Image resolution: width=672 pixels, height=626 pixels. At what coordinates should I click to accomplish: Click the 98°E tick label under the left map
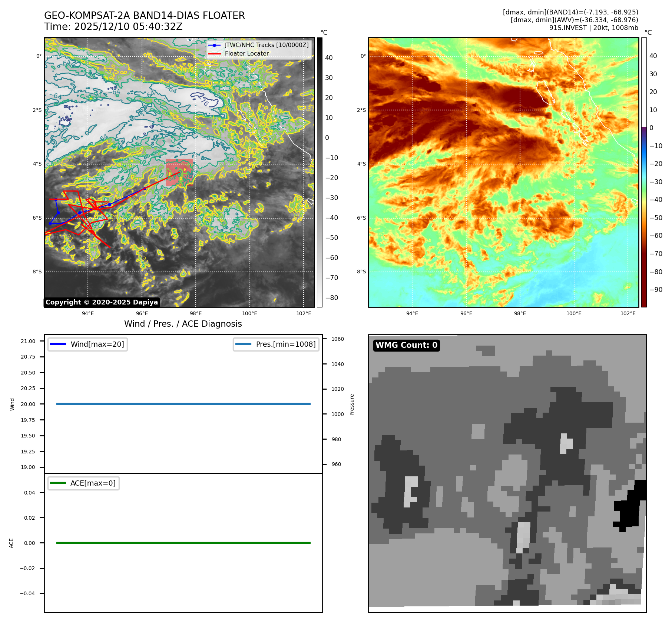coord(196,314)
